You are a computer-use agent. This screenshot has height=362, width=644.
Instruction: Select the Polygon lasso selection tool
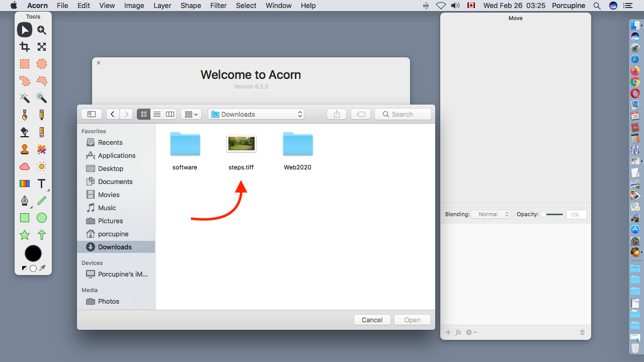click(42, 81)
